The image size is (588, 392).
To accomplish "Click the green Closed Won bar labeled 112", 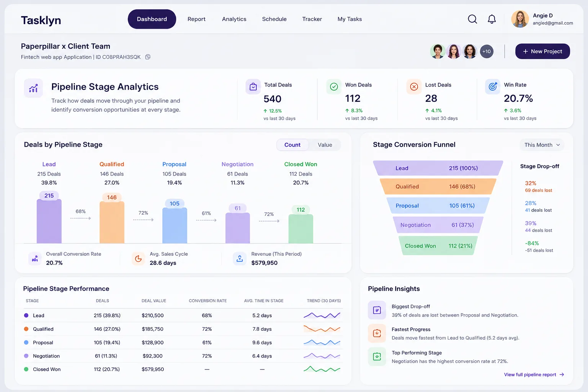I will (301, 229).
